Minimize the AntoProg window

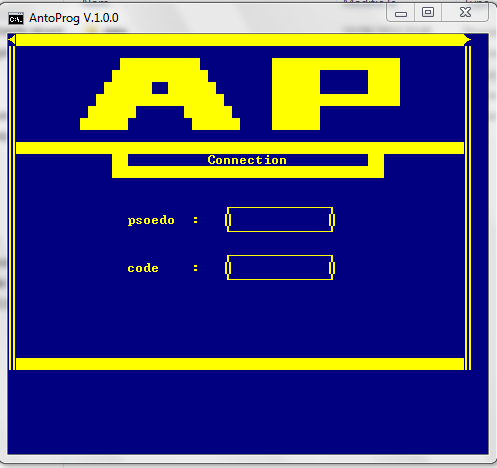coord(401,13)
